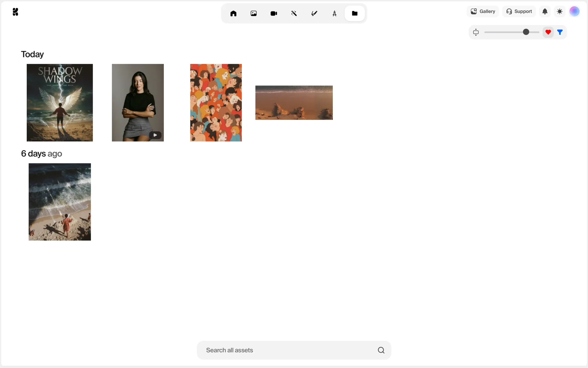
Task: Toggle the favorites heart filter
Action: coord(548,32)
